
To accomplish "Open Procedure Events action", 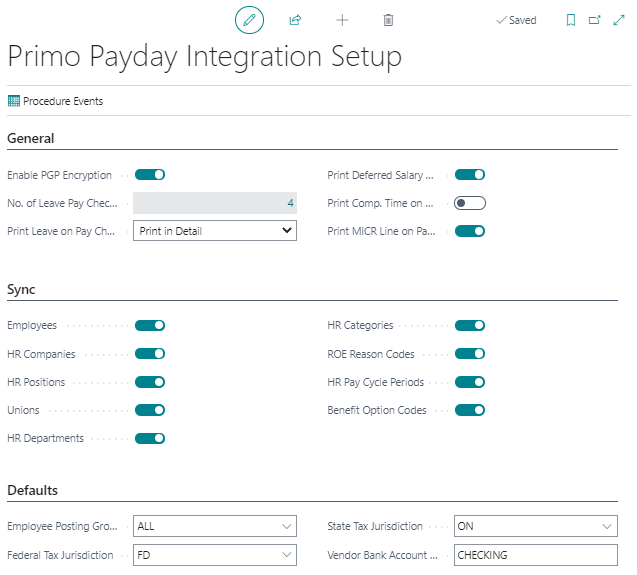I will pos(55,101).
